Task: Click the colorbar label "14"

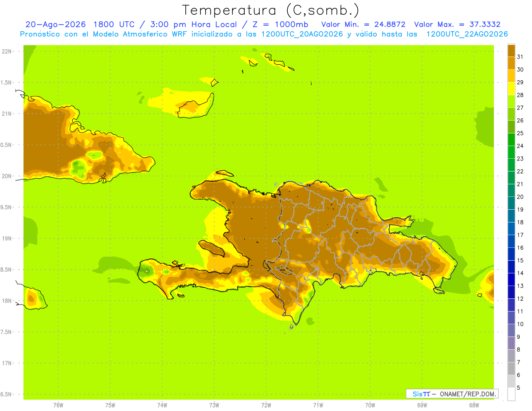Action: [520, 273]
